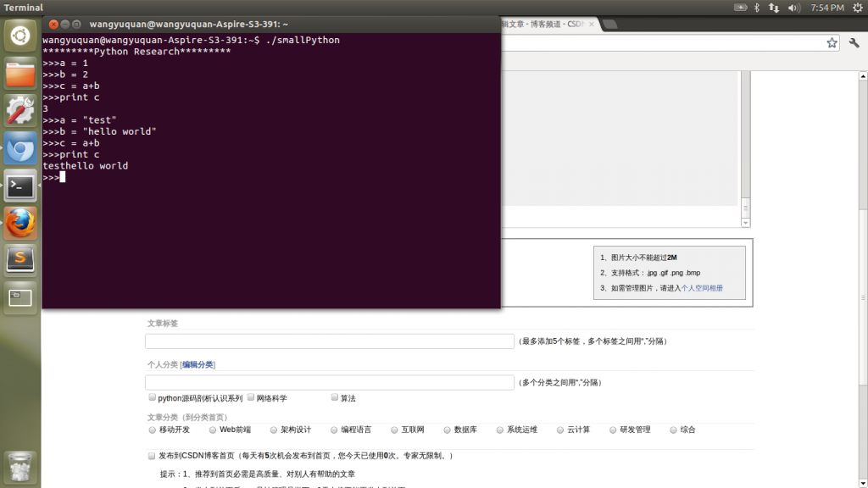Open the 编辑分类 link

click(x=198, y=364)
